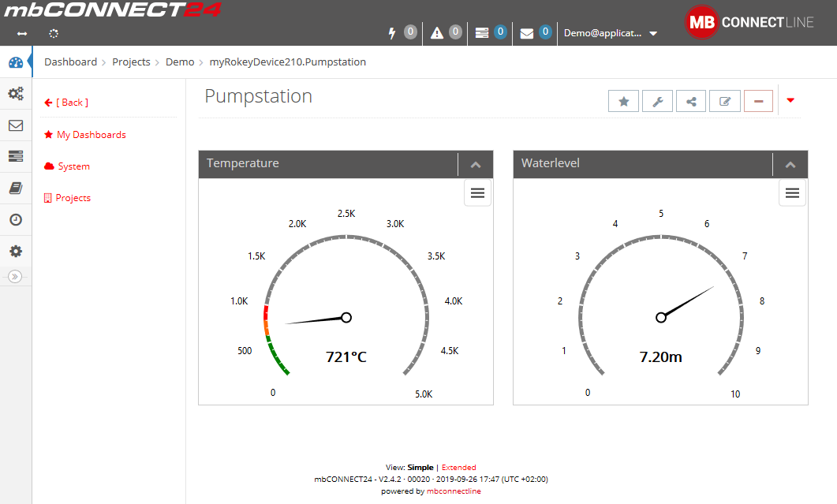Open the envelope sidebar icon
Screen dimensions: 837x504
click(16, 125)
